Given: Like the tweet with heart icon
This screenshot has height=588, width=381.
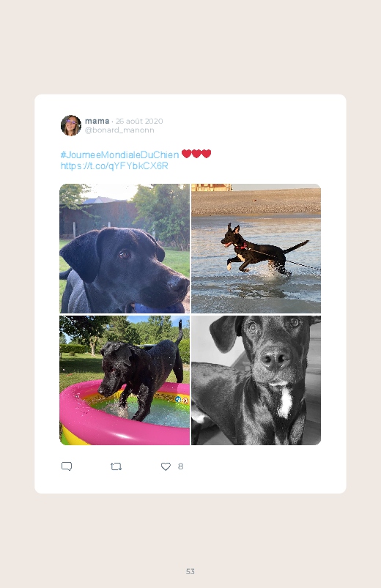Looking at the screenshot, I should tap(166, 466).
